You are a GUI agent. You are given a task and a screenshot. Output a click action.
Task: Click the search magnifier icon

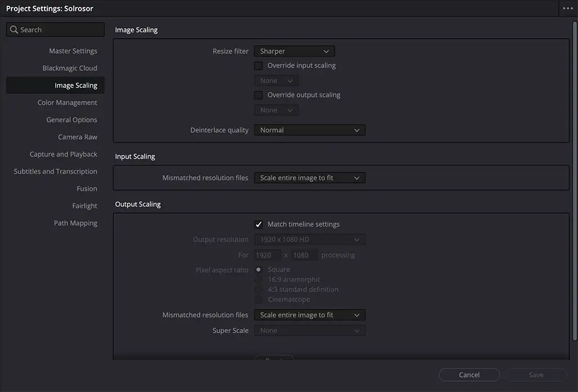(14, 29)
